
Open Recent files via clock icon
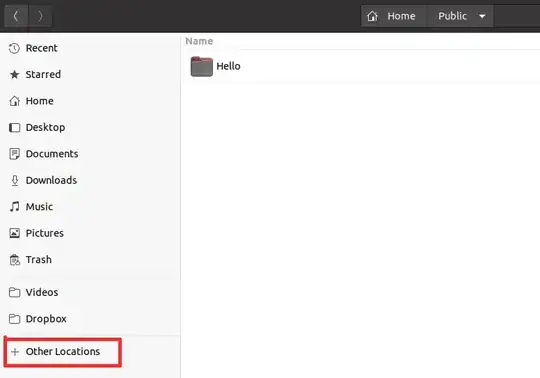14,48
